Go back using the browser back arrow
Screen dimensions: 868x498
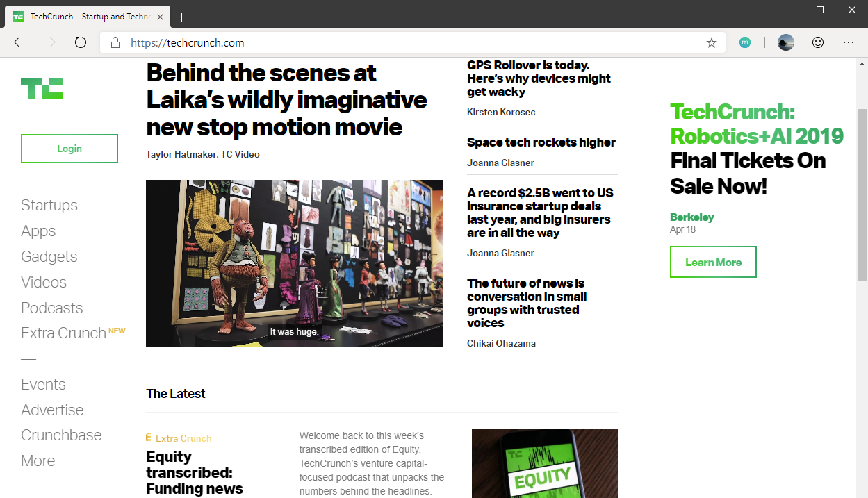pyautogui.click(x=19, y=42)
